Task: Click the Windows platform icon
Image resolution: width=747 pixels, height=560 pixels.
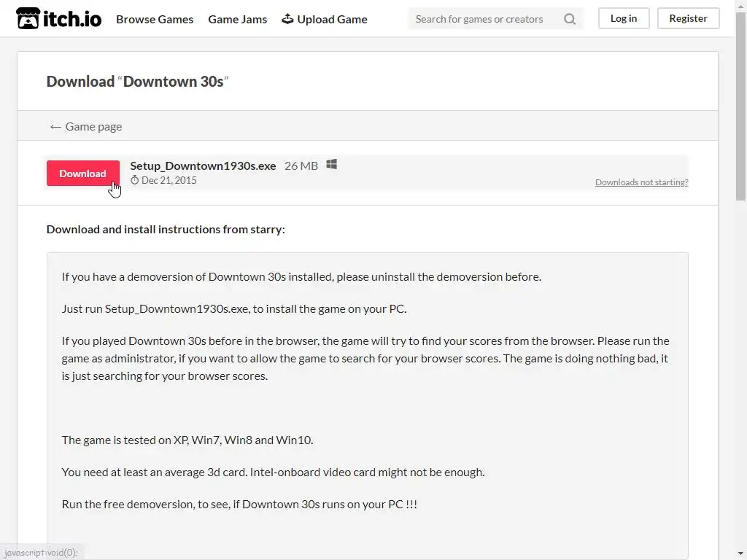Action: [x=331, y=165]
